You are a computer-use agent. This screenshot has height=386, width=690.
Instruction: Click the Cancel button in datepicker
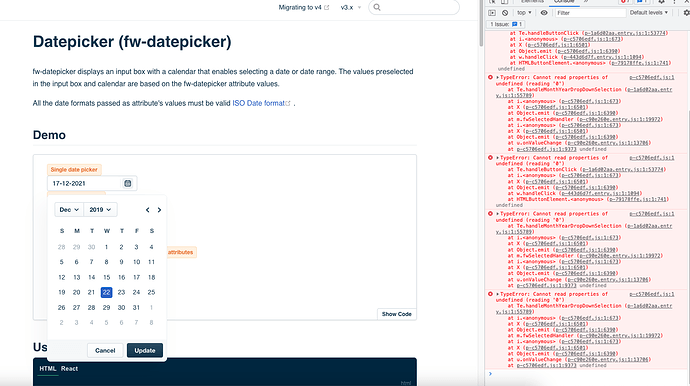(x=105, y=350)
